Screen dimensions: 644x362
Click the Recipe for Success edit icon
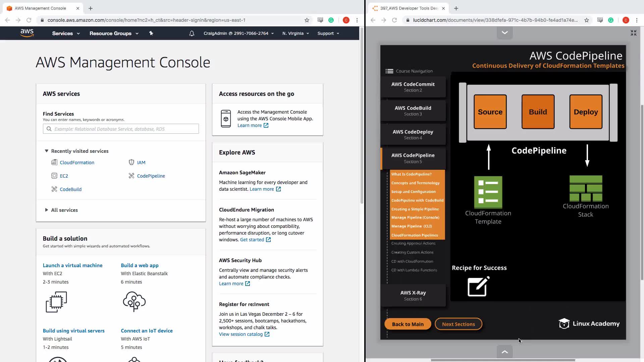click(x=478, y=287)
